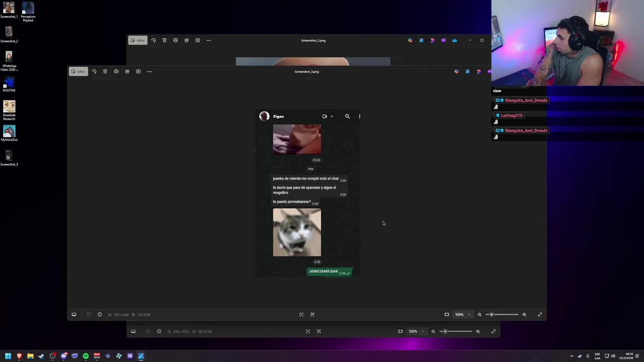Open OneDrive cloud icon in Screenshot_2.png title bar

454,40
